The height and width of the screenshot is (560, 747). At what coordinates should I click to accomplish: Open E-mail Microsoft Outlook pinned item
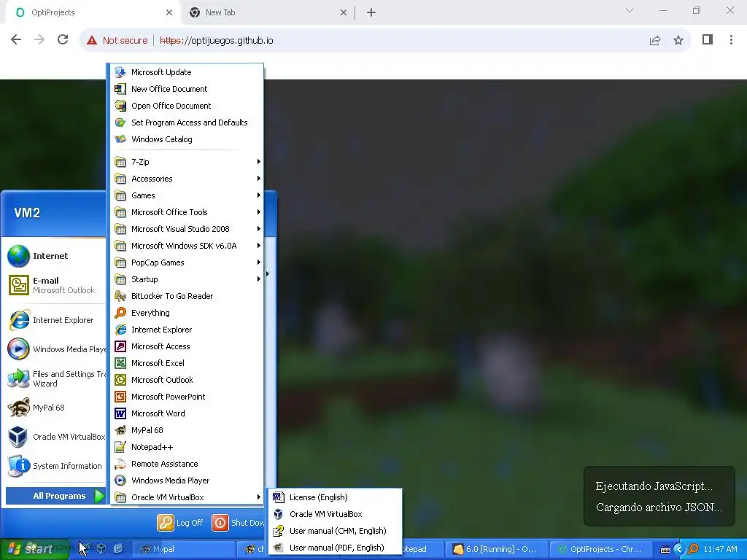[x=55, y=285]
